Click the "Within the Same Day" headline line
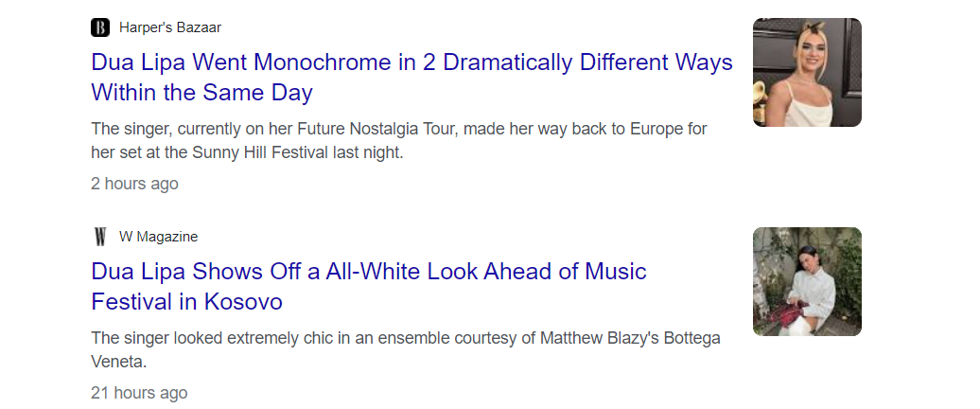The image size is (980, 409). point(201,94)
